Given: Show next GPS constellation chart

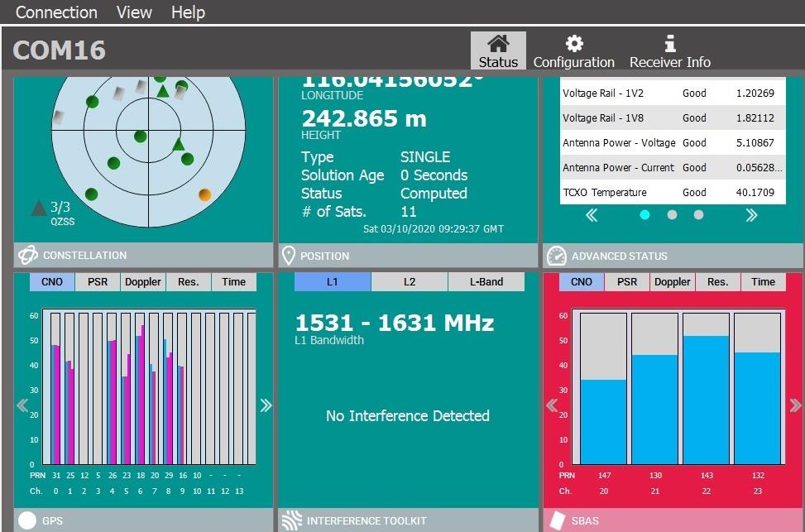Looking at the screenshot, I should (266, 405).
